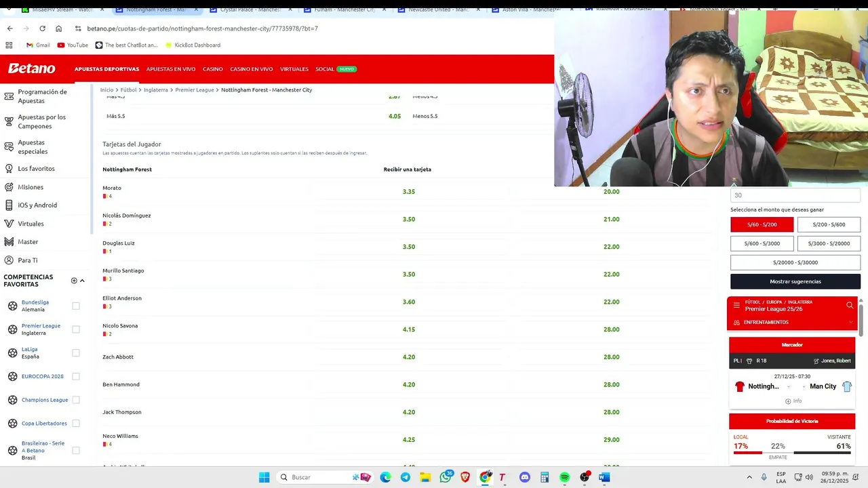The height and width of the screenshot is (488, 868).
Task: Open Para Ti sidebar icon
Action: coord(9,260)
